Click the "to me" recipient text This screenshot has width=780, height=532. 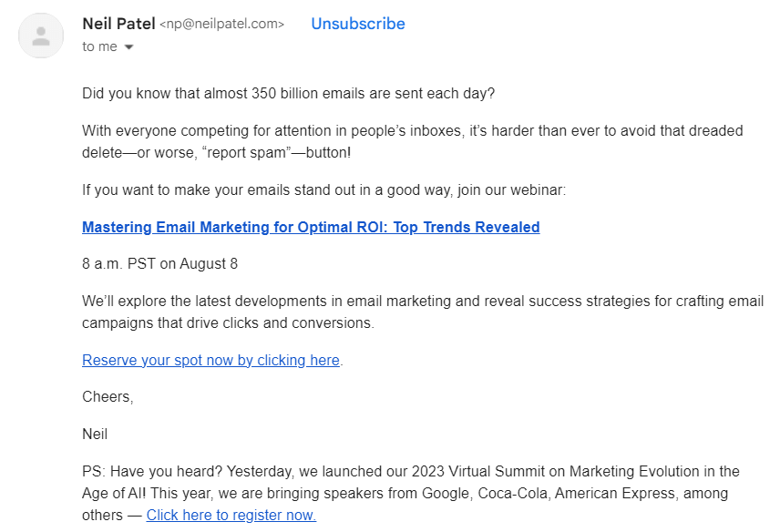99,46
